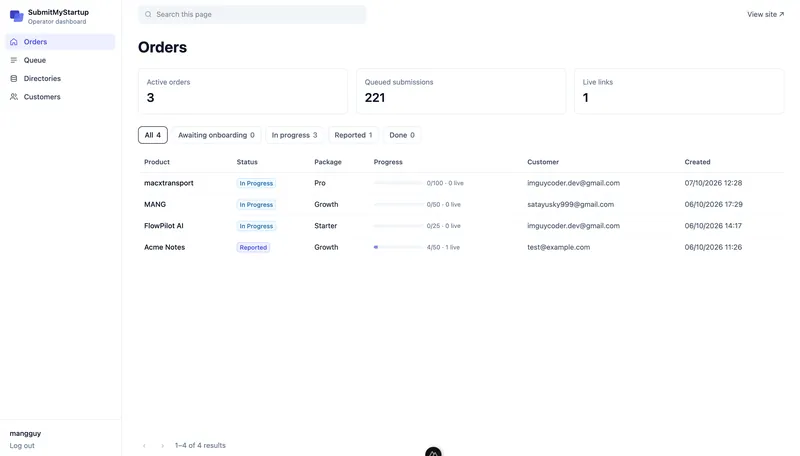
Task: Click the Progress column header
Action: (388, 162)
